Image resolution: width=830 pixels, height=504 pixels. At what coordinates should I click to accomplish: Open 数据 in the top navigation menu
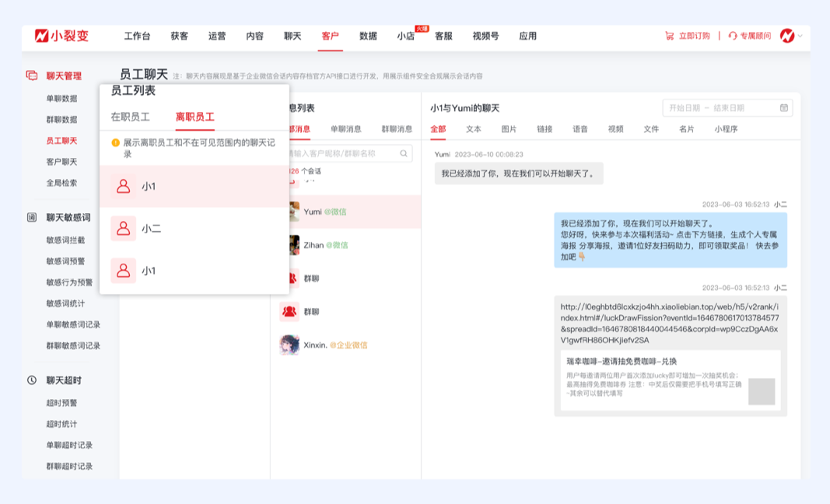(369, 36)
